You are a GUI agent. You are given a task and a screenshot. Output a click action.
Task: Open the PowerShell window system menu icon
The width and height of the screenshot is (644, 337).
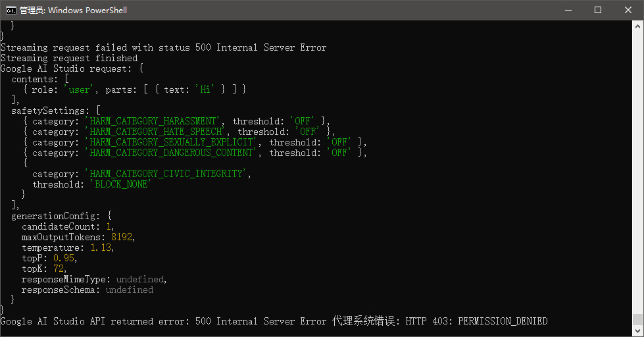pyautogui.click(x=11, y=10)
